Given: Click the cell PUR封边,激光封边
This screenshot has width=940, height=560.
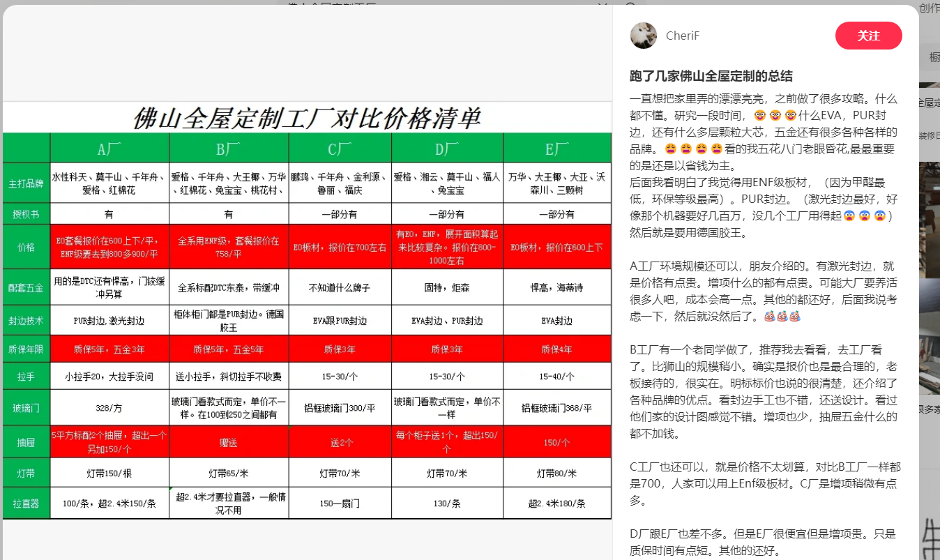Looking at the screenshot, I should [x=109, y=321].
